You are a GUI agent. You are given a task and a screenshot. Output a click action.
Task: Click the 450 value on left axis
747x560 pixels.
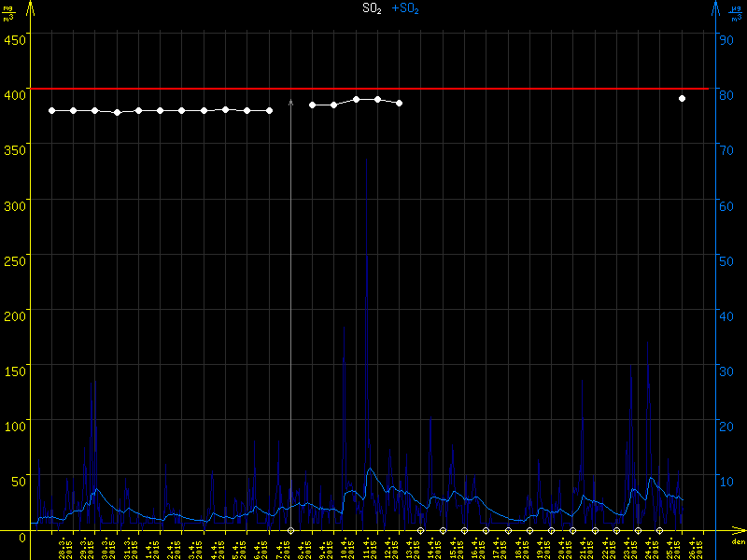(x=14, y=39)
